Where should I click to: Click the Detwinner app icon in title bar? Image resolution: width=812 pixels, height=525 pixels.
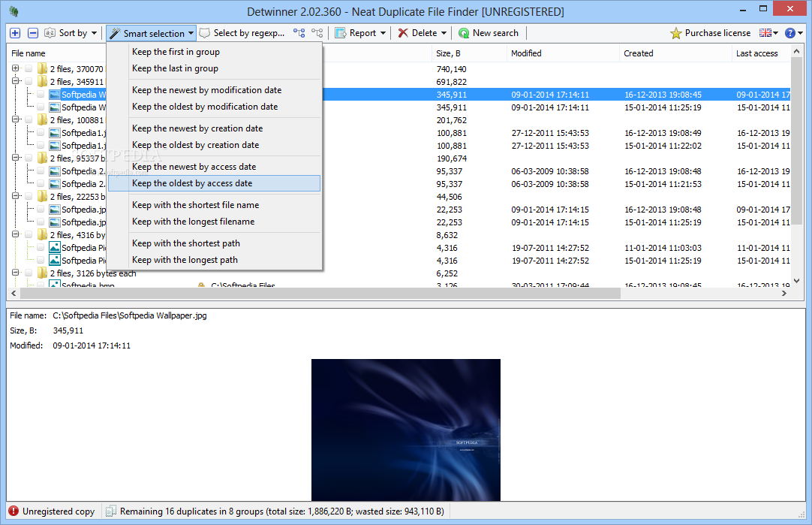pyautogui.click(x=14, y=11)
